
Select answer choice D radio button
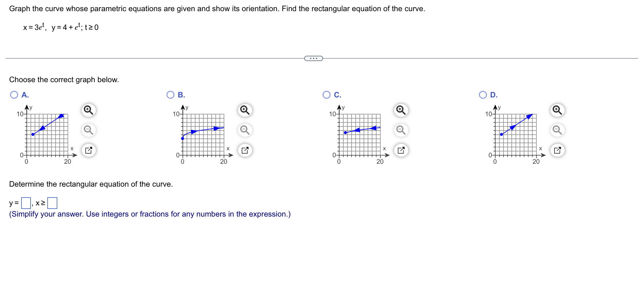483,94
